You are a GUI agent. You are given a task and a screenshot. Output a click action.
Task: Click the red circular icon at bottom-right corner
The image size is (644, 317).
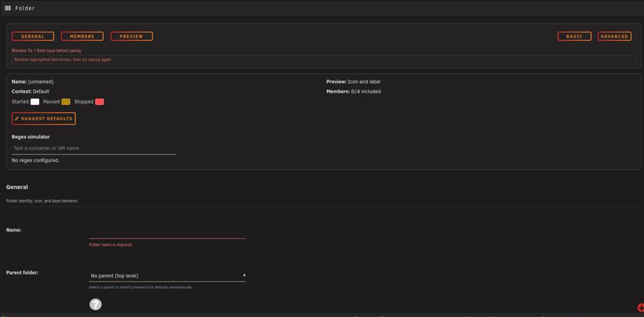pos(640,307)
